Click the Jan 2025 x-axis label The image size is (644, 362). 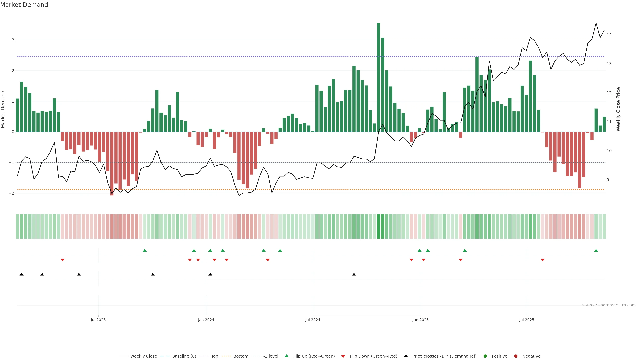[x=420, y=320]
